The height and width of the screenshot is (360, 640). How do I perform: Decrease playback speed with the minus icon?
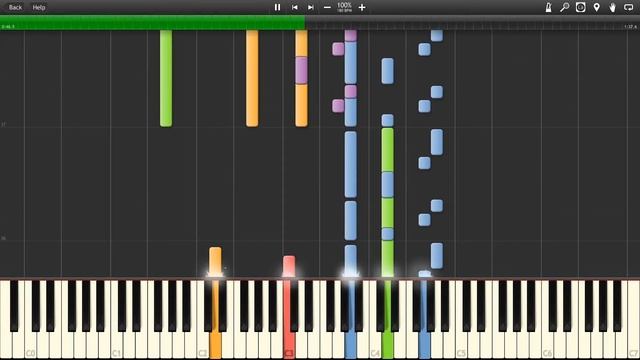(x=327, y=7)
